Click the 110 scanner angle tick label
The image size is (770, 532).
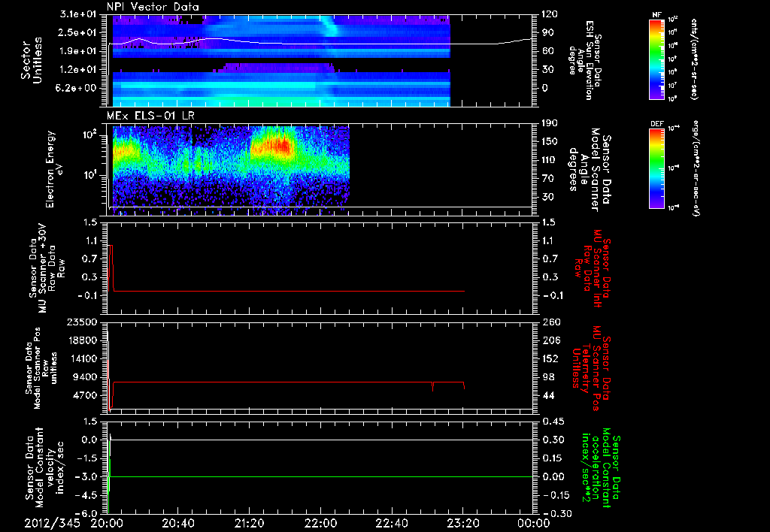(x=549, y=160)
